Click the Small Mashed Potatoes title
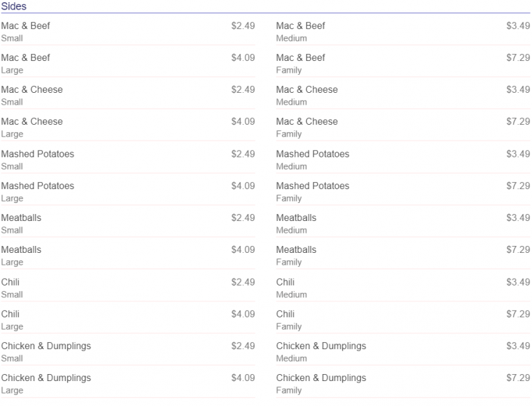 37,154
